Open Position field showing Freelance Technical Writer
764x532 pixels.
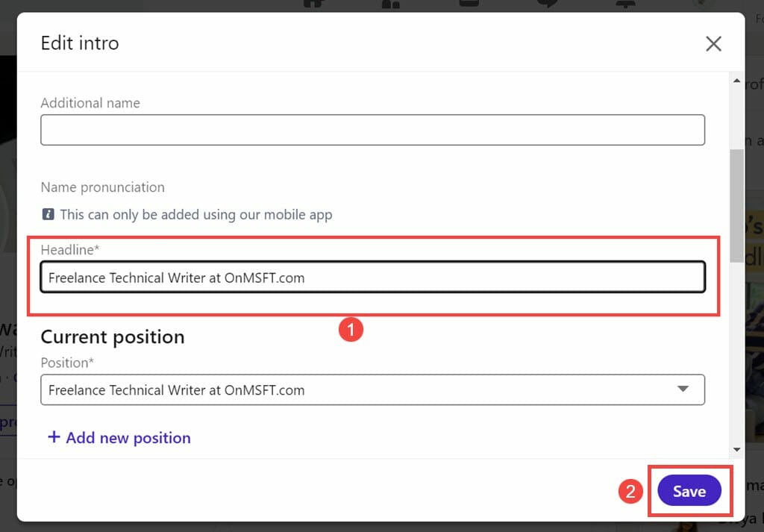click(373, 389)
